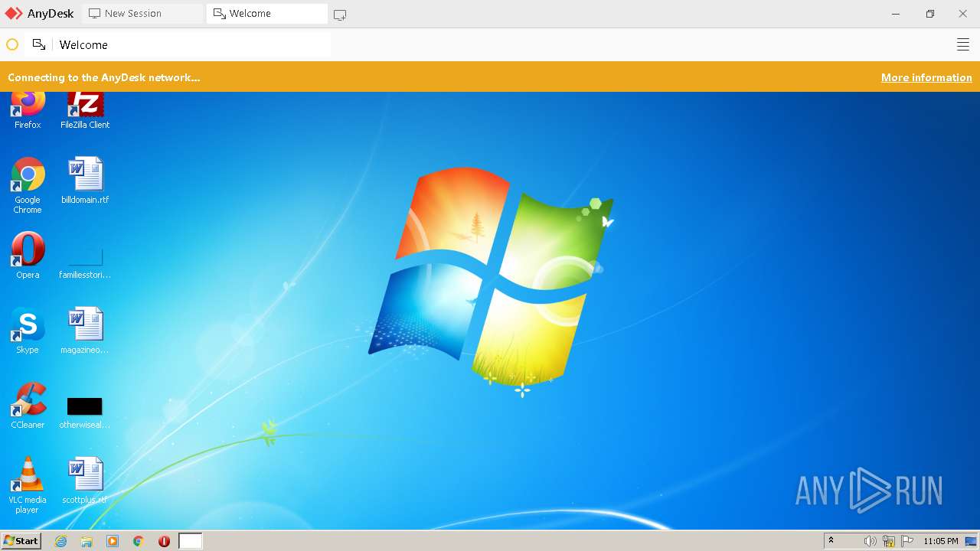Switch to the New Session tab
Image resolution: width=980 pixels, height=551 pixels.
click(x=142, y=14)
